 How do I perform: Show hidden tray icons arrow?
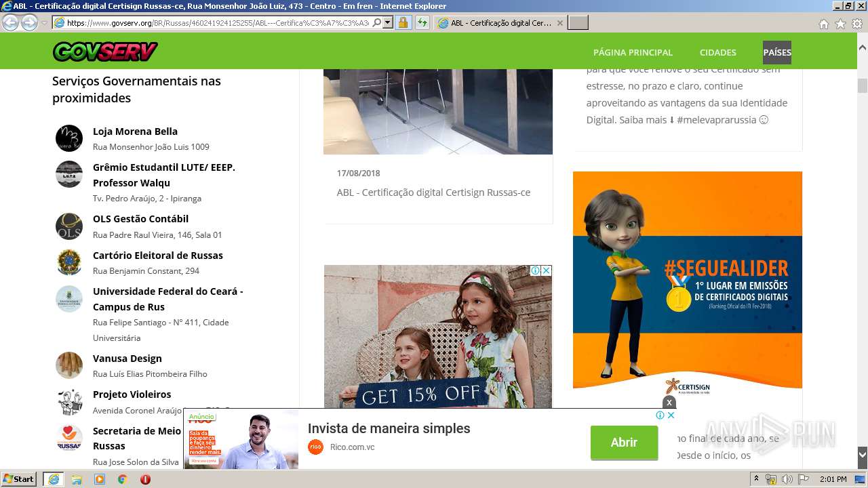[x=757, y=479]
